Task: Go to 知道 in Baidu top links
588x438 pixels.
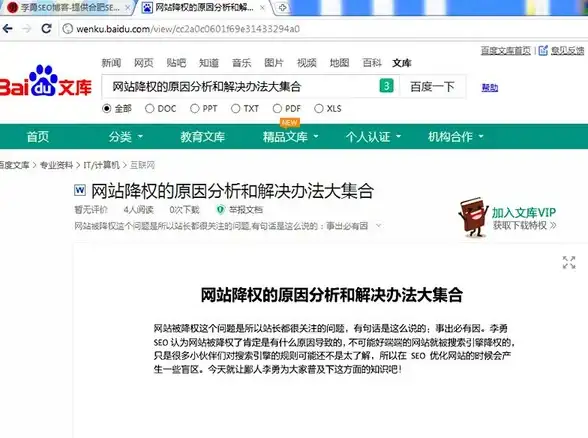Action: click(x=209, y=63)
